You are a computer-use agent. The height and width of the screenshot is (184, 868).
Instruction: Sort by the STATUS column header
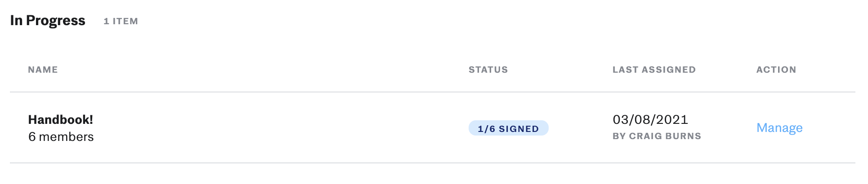pos(488,70)
